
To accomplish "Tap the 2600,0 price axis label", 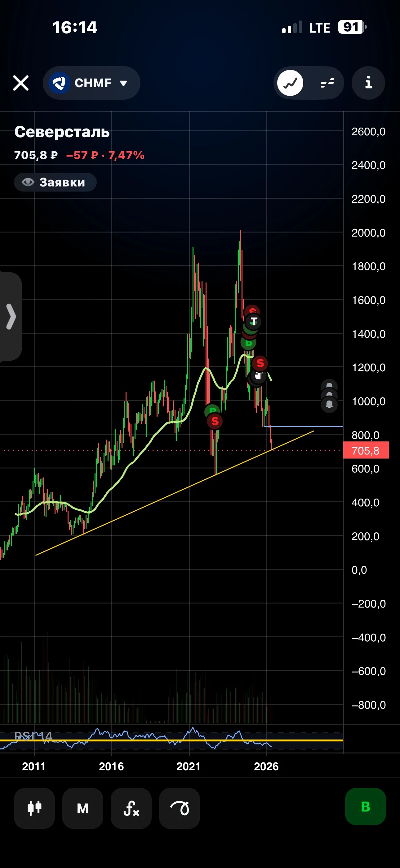I will coord(368,131).
